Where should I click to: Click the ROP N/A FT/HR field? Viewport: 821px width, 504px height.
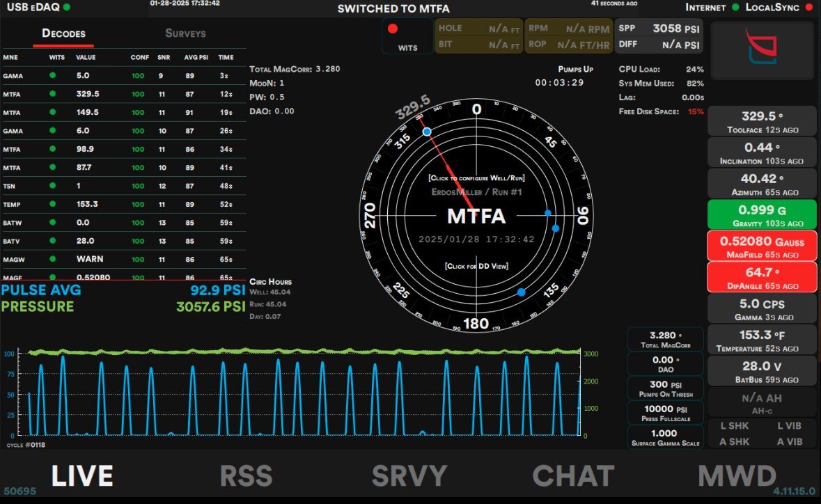(x=569, y=45)
